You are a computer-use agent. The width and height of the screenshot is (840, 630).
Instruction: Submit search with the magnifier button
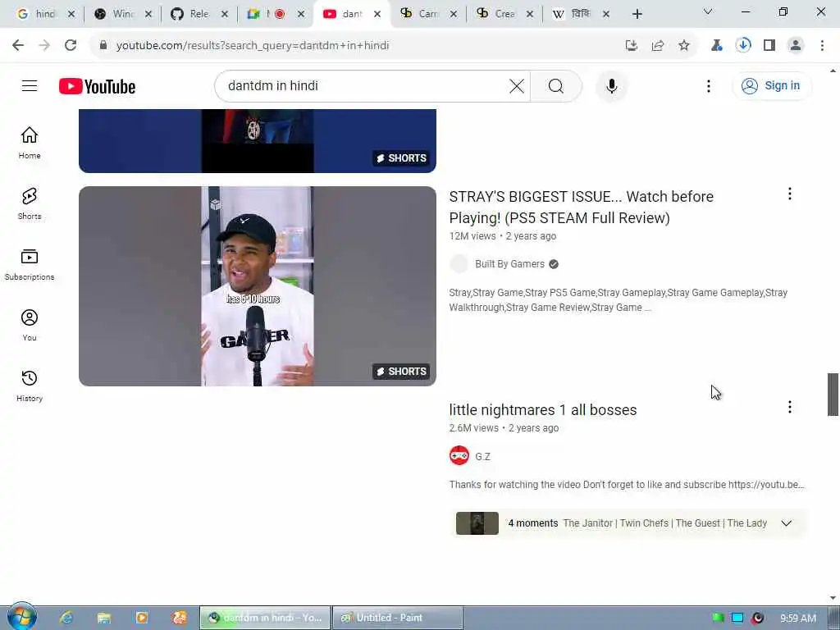[555, 85]
